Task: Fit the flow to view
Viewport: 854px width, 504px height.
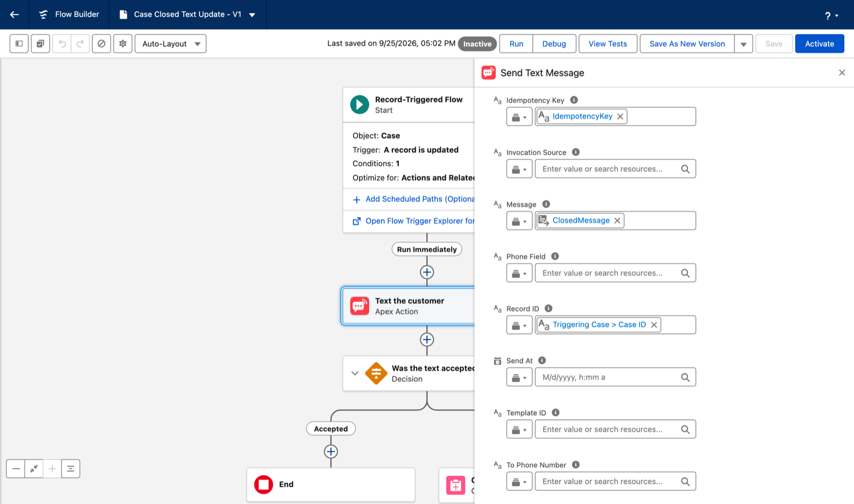Action: pyautogui.click(x=34, y=469)
